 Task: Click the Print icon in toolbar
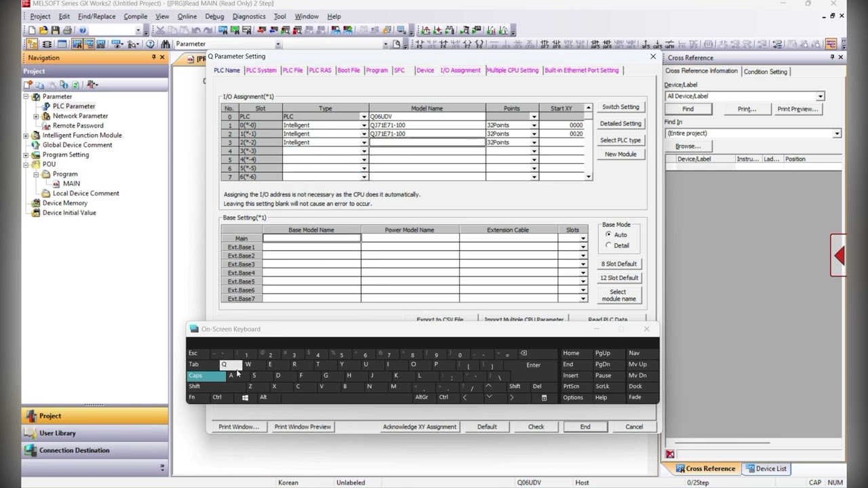click(67, 30)
